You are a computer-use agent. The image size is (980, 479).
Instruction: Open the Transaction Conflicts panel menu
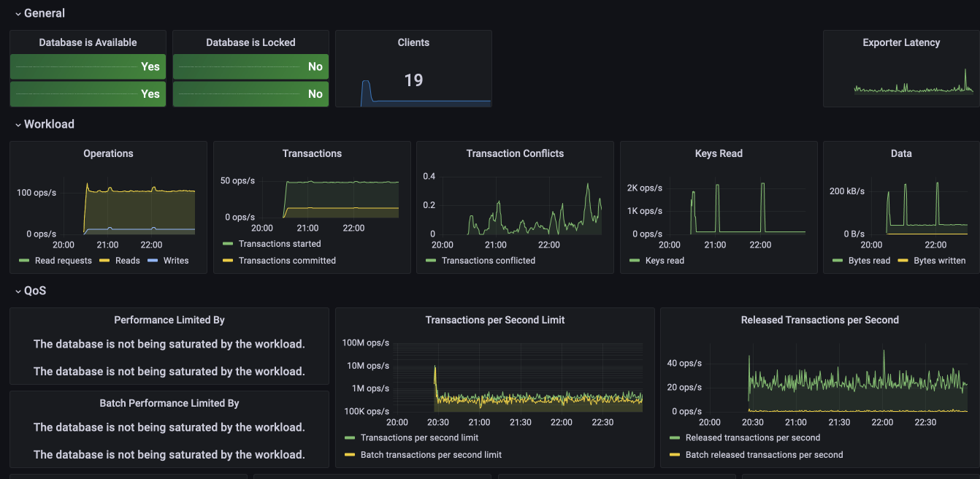coord(515,153)
